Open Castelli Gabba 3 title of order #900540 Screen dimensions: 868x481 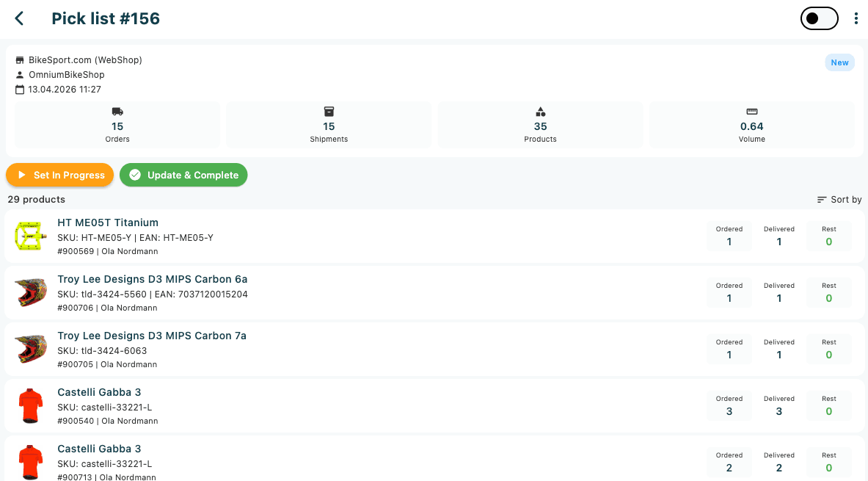(99, 392)
